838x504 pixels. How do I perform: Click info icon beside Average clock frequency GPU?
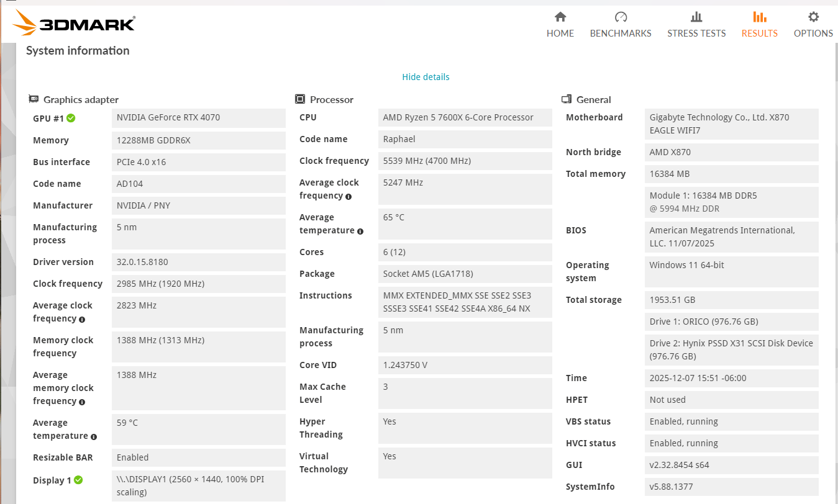[x=82, y=319]
